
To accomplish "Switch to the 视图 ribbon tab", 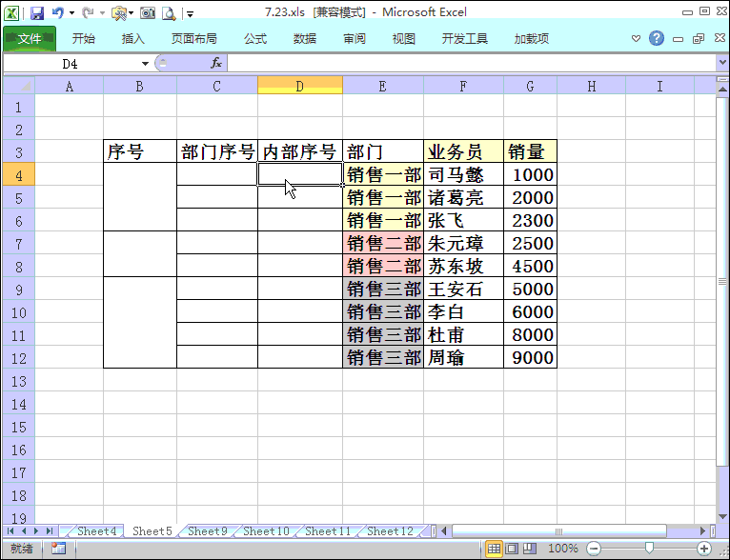I will tap(404, 39).
